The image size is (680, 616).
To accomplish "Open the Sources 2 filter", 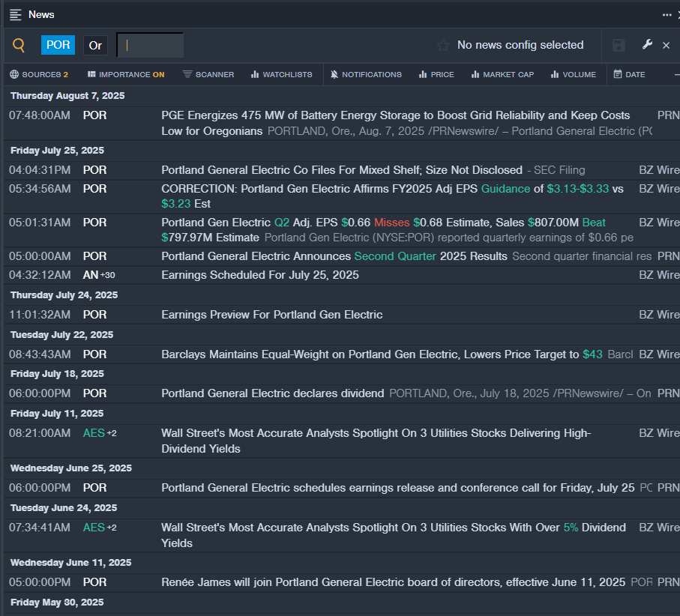I will (39, 74).
